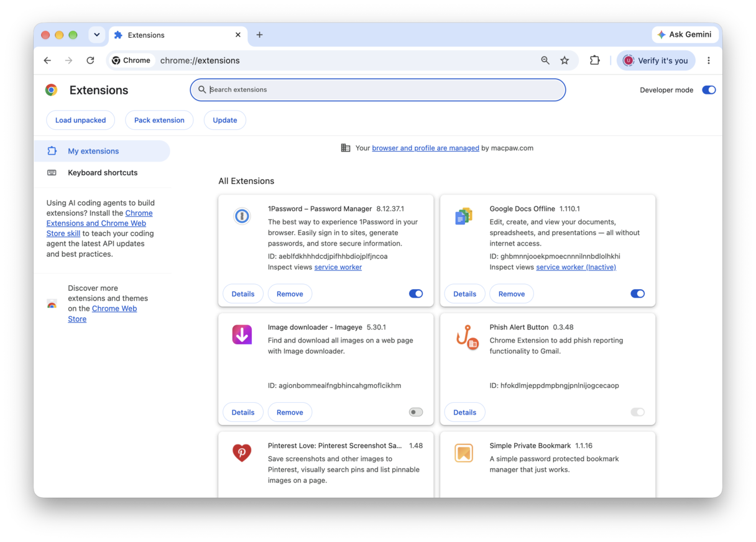The width and height of the screenshot is (756, 542).
Task: Click the All Extensions heading
Action: coord(246,181)
